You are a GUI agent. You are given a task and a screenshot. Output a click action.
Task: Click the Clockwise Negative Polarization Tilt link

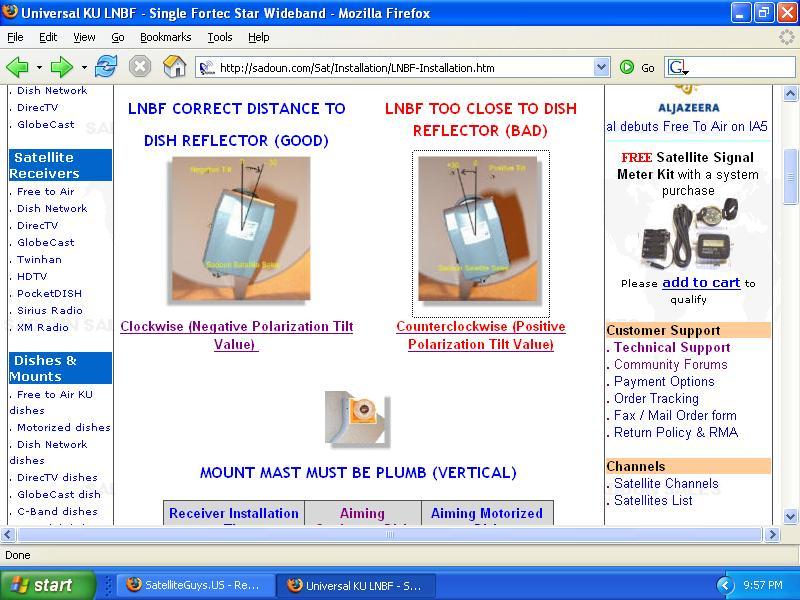coord(237,335)
